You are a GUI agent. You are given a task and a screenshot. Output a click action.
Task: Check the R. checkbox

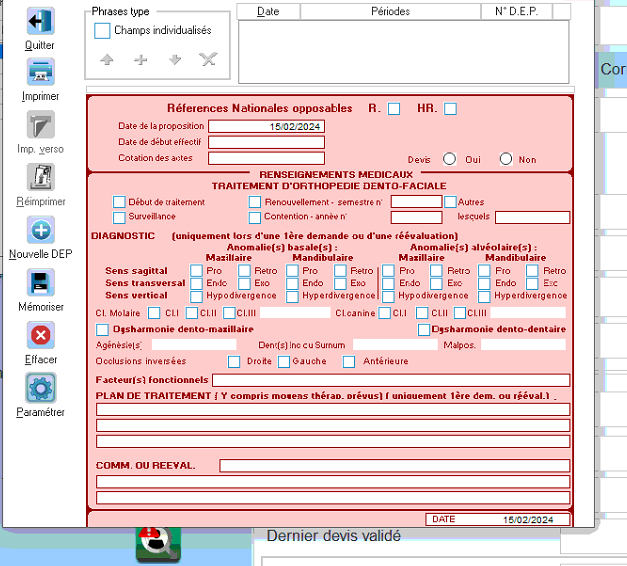[394, 109]
